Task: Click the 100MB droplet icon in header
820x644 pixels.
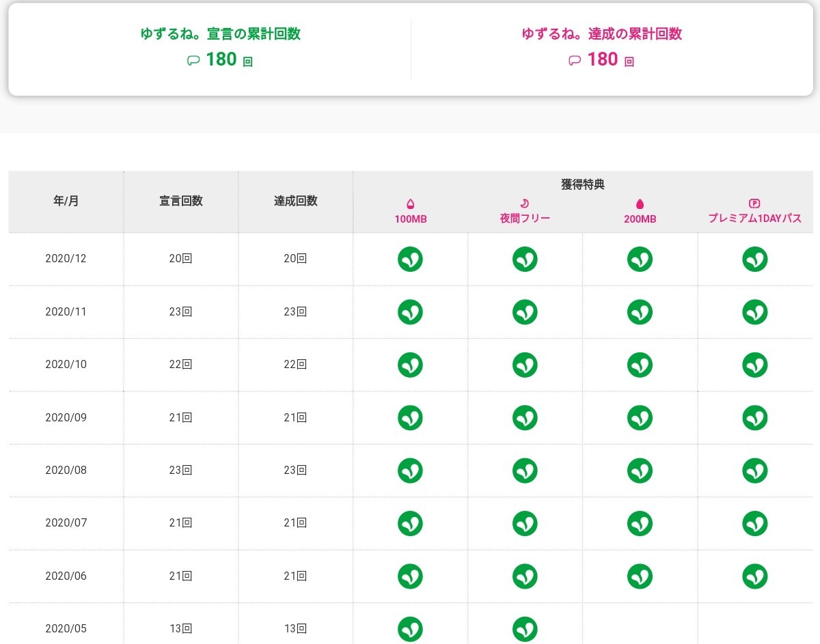Action: [x=410, y=204]
